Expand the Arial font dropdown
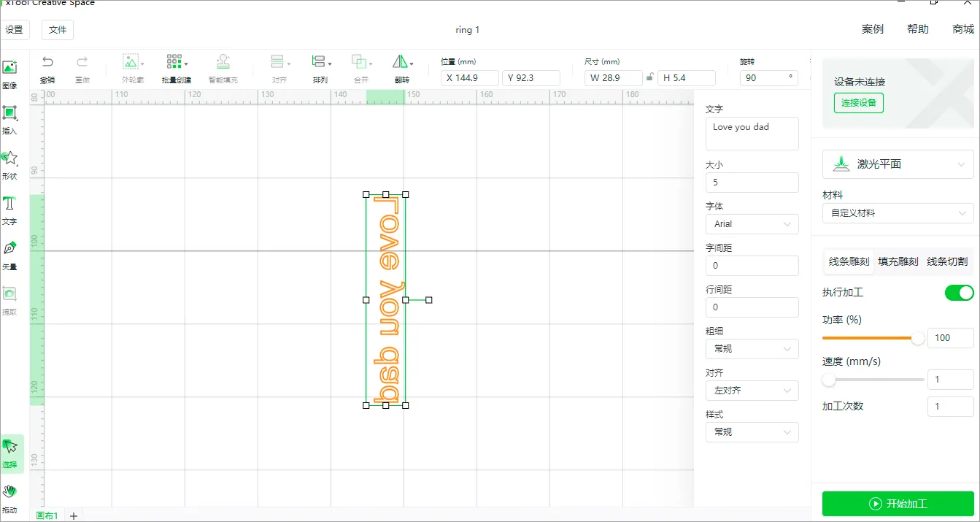This screenshot has width=980, height=522. coord(752,224)
